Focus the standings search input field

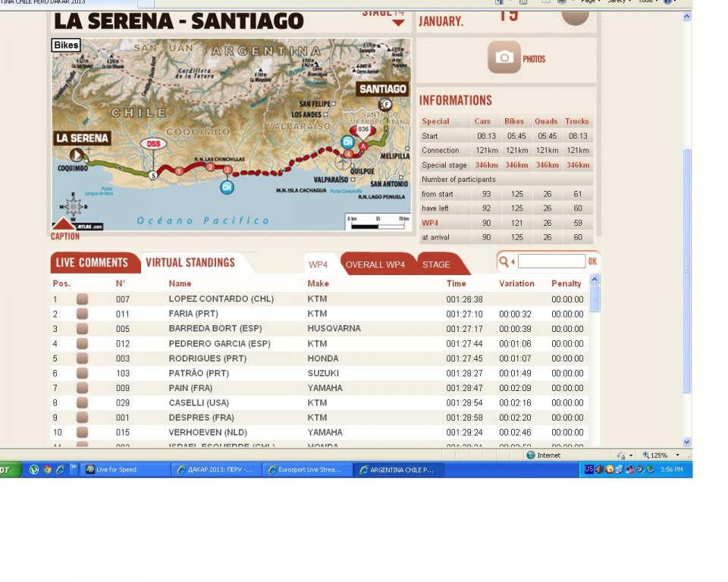(x=551, y=261)
